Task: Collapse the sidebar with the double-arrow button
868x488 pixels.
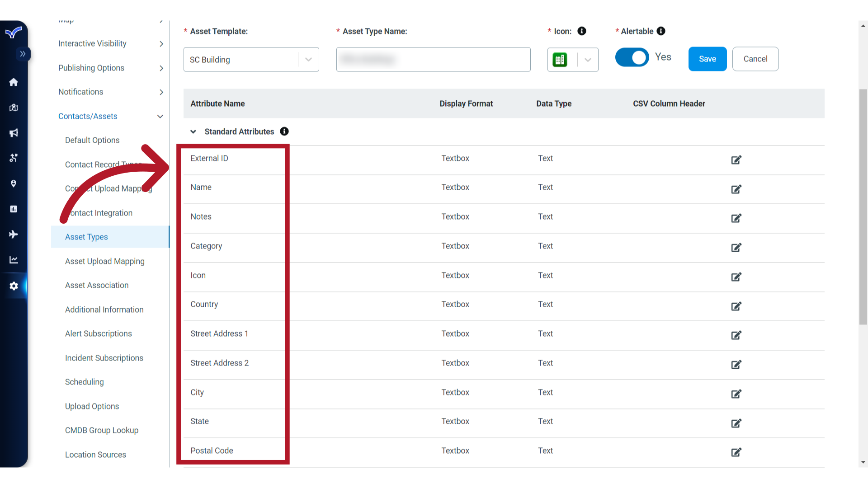Action: coord(23,54)
